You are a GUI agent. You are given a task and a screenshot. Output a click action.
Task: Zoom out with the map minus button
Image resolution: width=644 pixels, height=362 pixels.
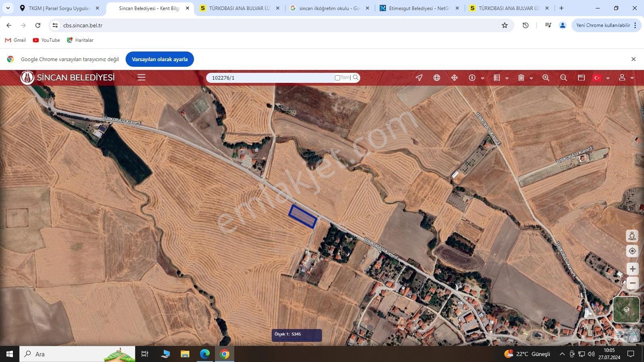click(632, 283)
